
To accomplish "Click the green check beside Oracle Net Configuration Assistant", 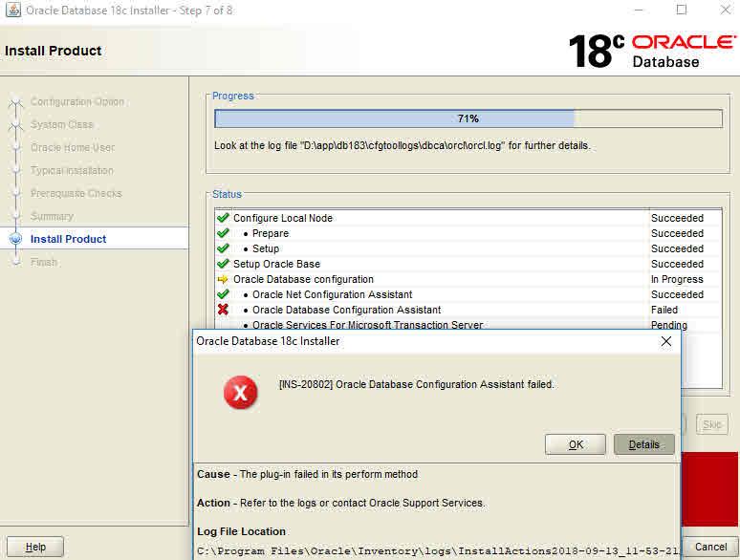I will tap(223, 294).
